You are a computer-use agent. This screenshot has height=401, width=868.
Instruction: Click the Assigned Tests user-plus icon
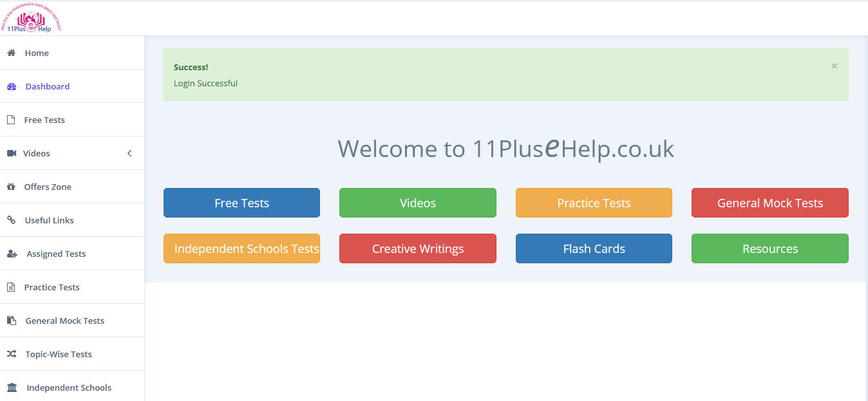pos(12,254)
